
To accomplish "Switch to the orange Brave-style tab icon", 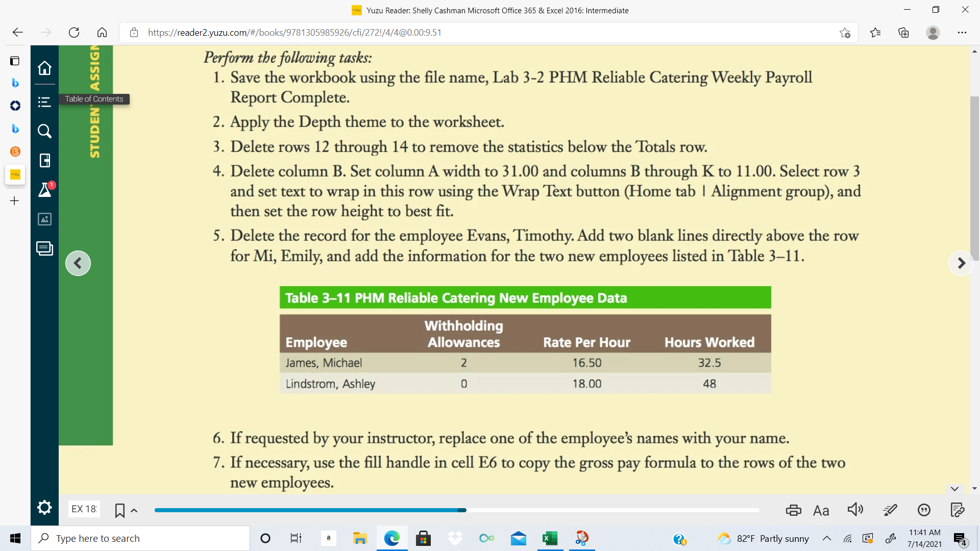I will coord(15,152).
